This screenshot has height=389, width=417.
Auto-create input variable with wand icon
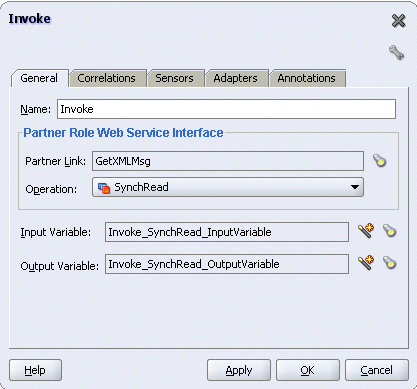(366, 231)
